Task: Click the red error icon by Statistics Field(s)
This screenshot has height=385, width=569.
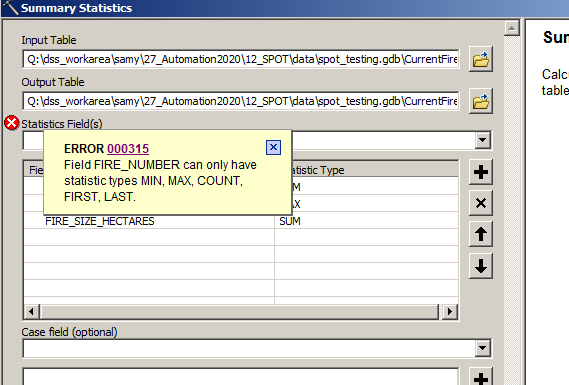Action: [x=12, y=123]
